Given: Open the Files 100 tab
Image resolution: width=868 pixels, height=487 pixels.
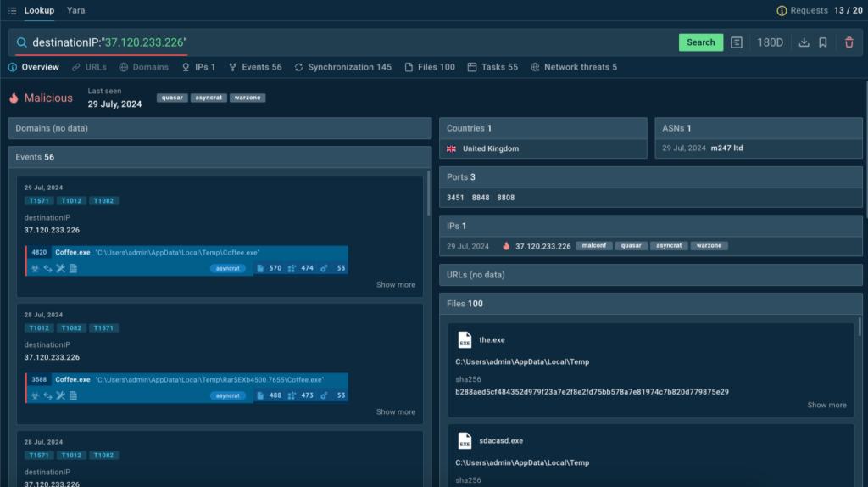Looking at the screenshot, I should tap(430, 67).
